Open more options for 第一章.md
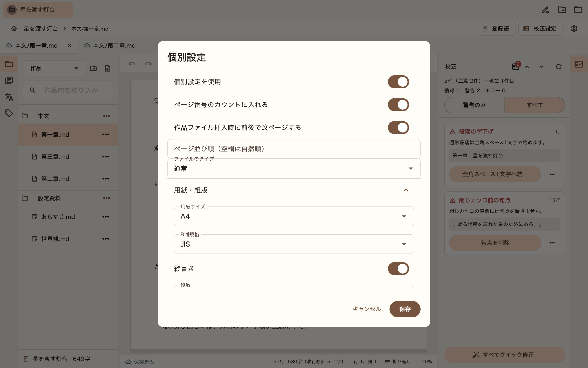 click(106, 135)
